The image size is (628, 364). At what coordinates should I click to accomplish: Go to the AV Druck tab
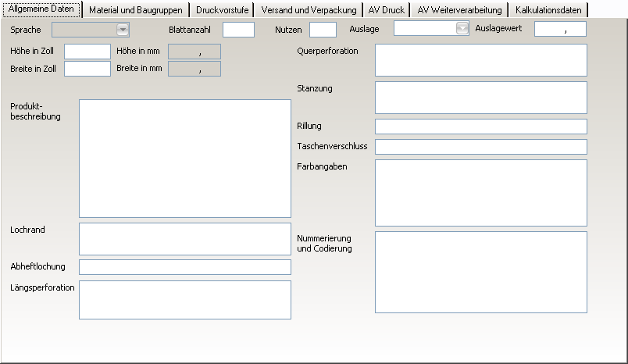[386, 10]
